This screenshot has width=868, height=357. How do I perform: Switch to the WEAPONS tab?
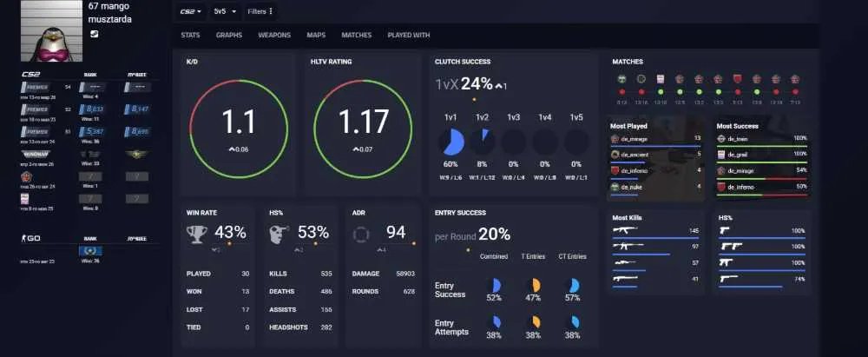274,35
